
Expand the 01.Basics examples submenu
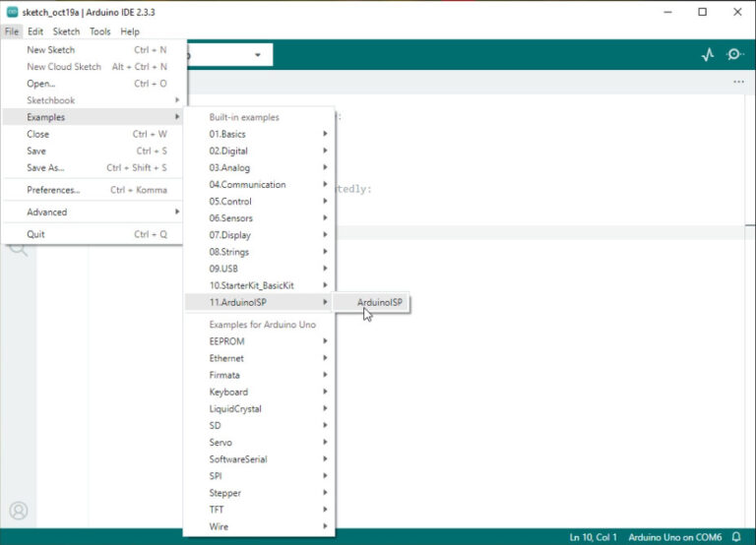[x=261, y=134]
